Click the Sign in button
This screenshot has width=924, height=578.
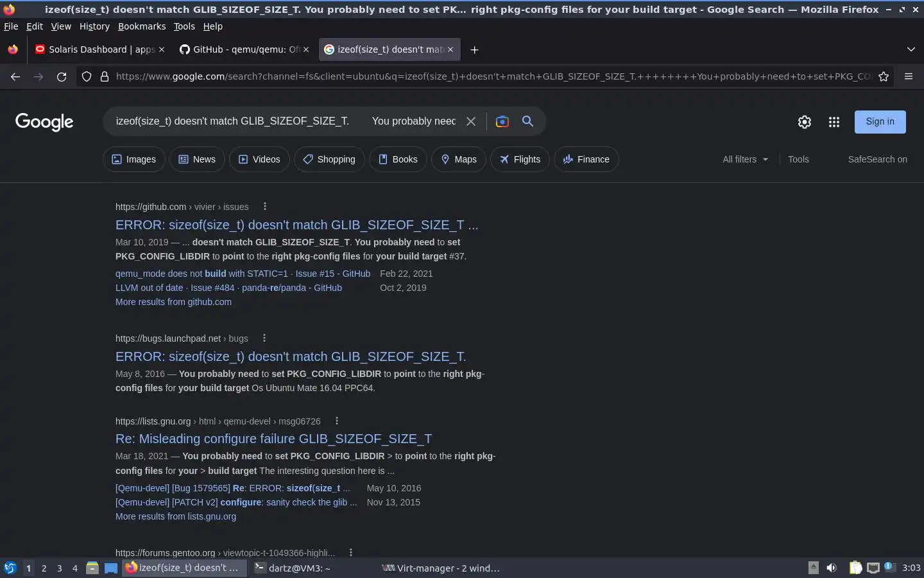(880, 121)
